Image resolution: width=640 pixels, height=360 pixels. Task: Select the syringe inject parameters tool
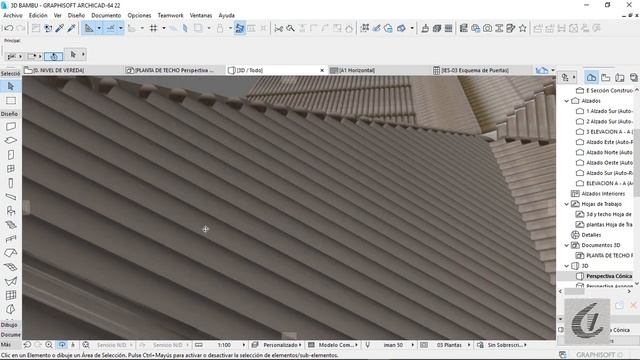tap(71, 28)
